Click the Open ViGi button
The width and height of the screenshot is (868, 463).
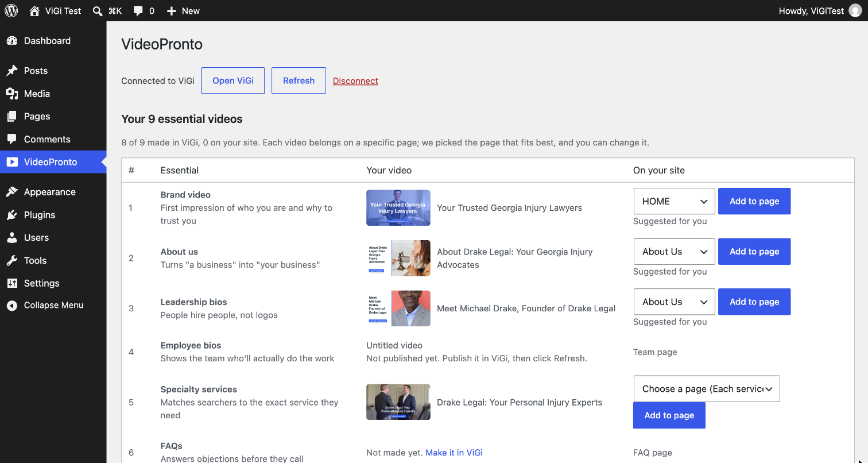233,80
